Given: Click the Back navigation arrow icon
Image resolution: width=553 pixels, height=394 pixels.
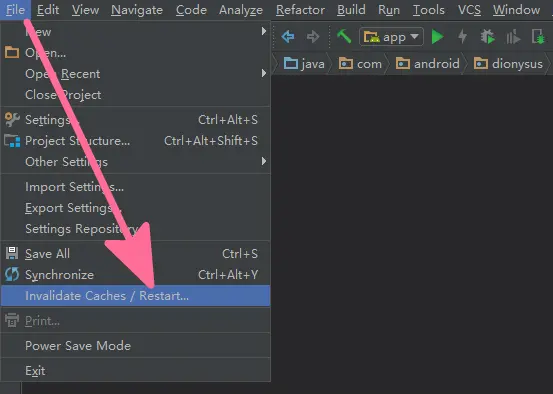Looking at the screenshot, I should click(288, 36).
